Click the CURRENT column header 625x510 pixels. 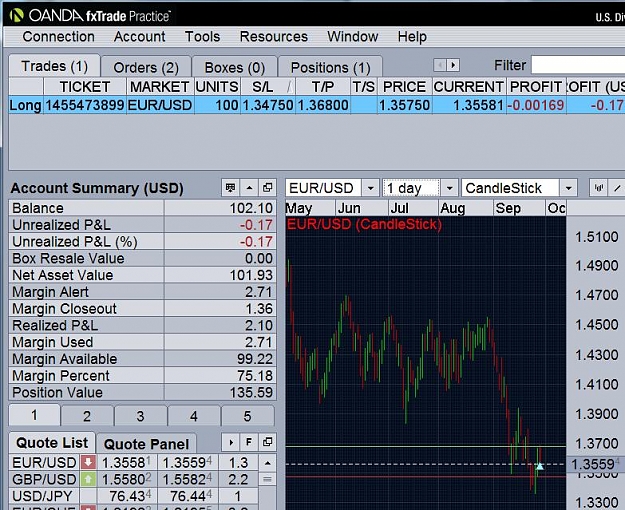[x=469, y=87]
